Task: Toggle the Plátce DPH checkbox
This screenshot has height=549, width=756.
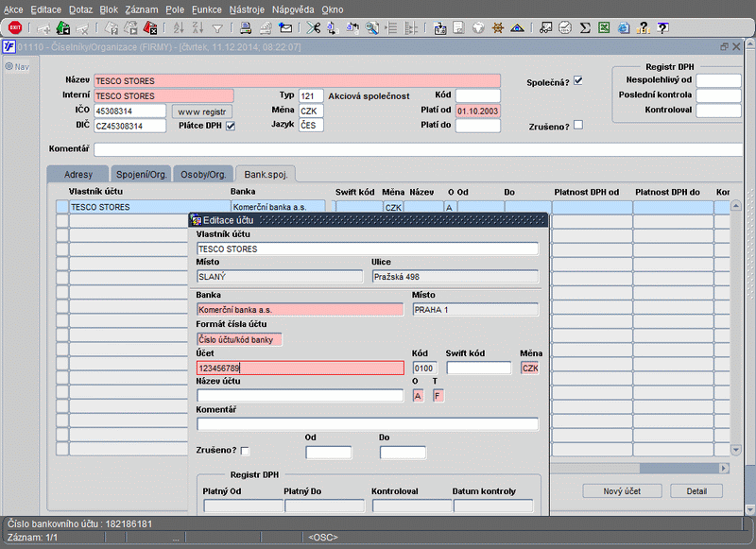Action: (231, 126)
